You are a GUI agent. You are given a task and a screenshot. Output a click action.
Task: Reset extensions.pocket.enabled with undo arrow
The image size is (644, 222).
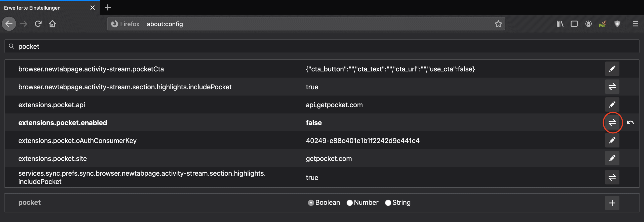click(x=630, y=123)
